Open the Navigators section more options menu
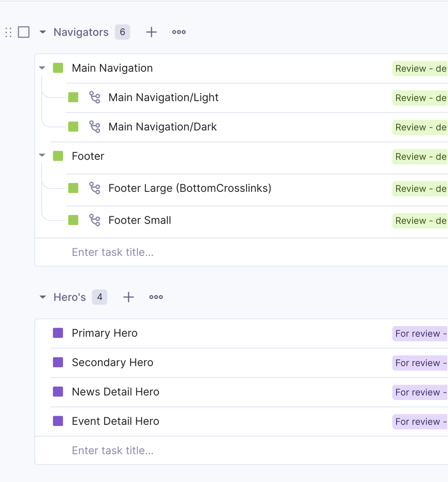 pyautogui.click(x=179, y=32)
